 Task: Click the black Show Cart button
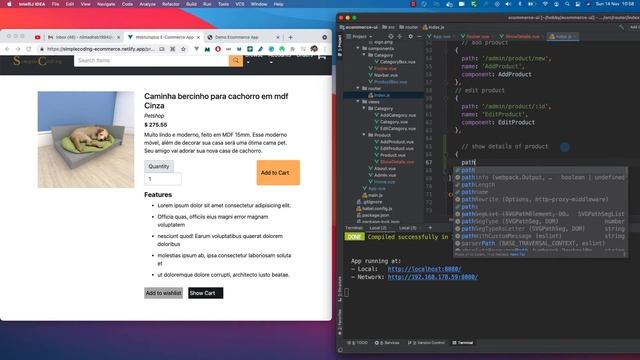205,293
